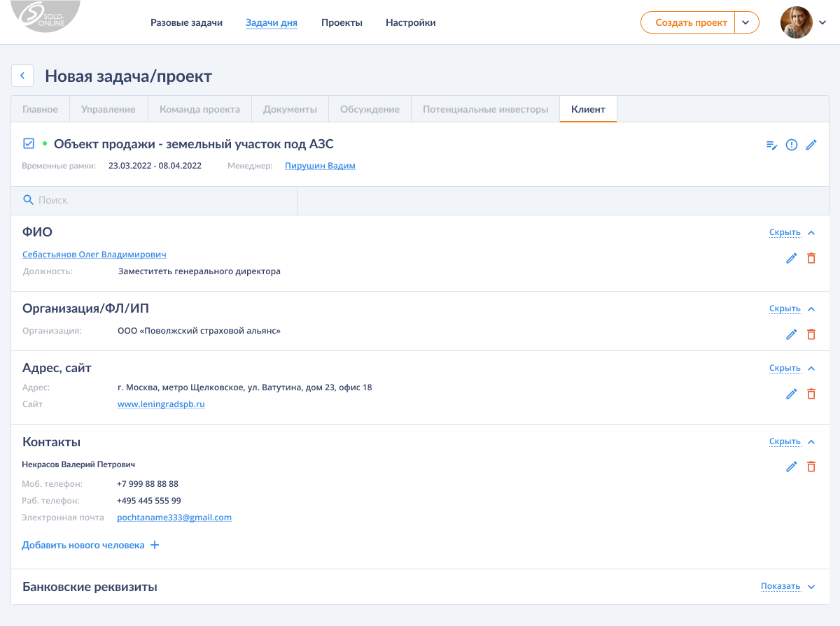Viewport: 840px width, 626px height.
Task: Delete the Адрес, сайт entry
Action: tap(811, 394)
